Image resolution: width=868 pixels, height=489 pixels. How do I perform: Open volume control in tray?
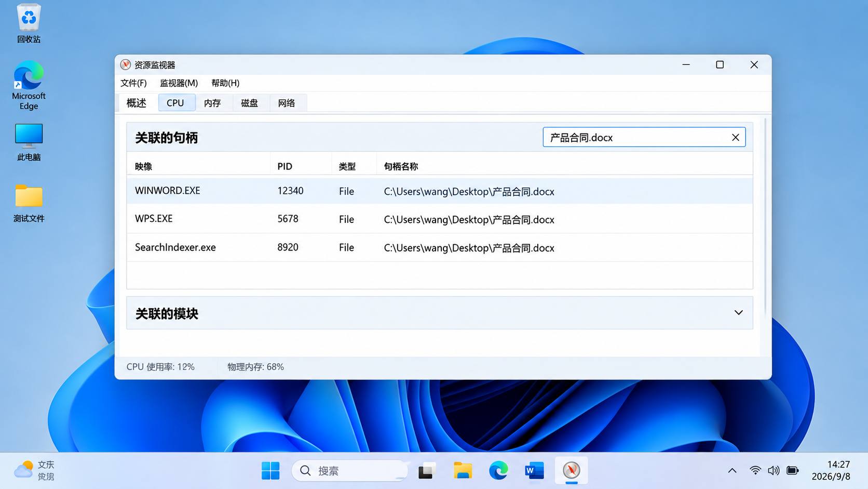[x=774, y=471]
